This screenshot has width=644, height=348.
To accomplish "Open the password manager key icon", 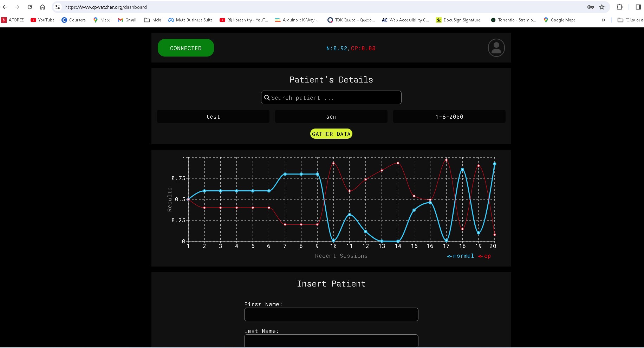I will (590, 7).
